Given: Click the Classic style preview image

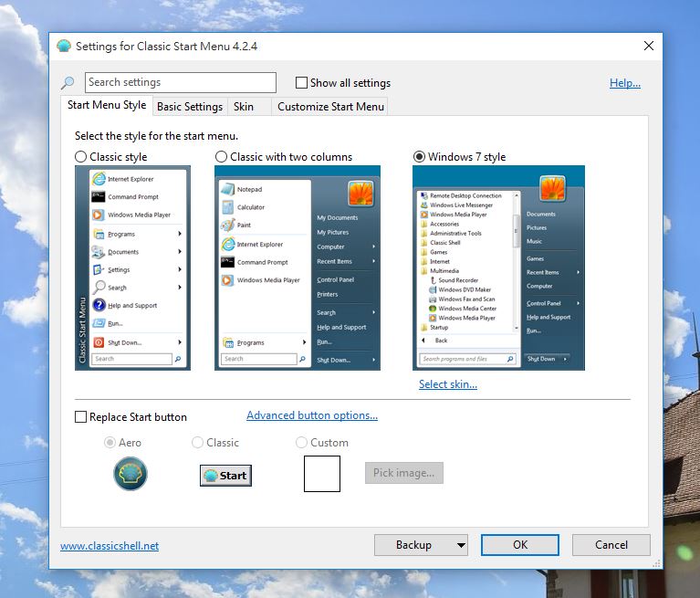Looking at the screenshot, I should point(132,268).
